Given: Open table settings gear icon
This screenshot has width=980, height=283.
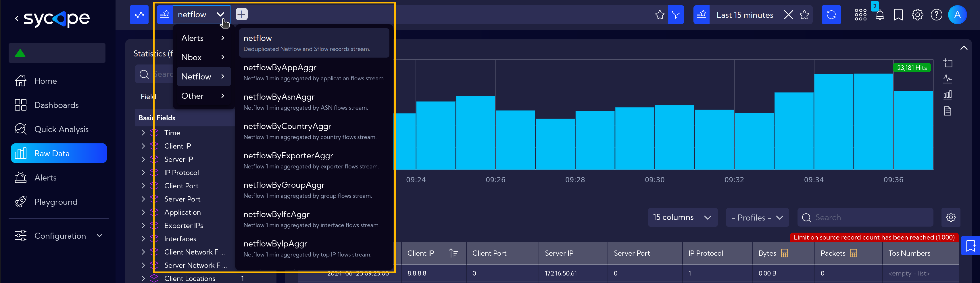Looking at the screenshot, I should [x=951, y=217].
